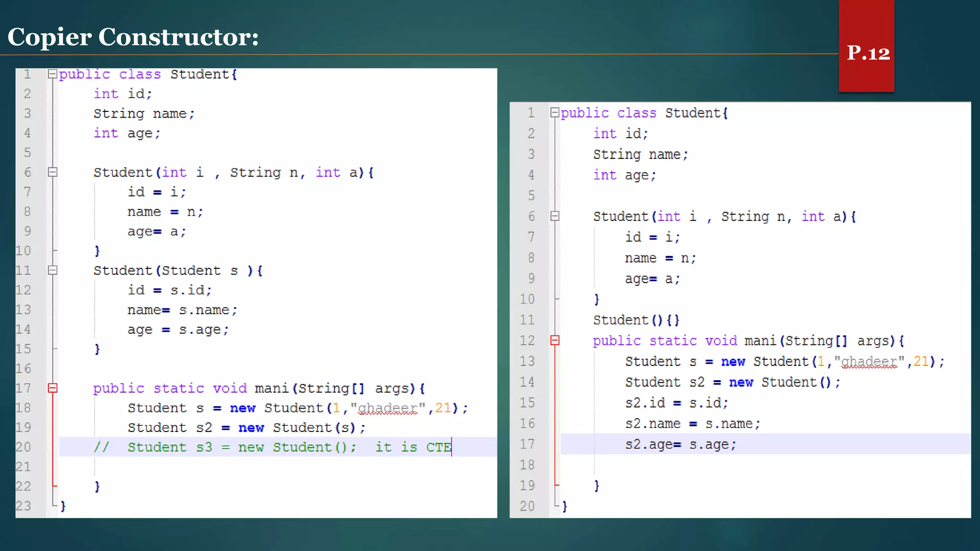Viewport: 980px width, 551px height.
Task: Click 'Student s2 = new Student();' in right editor
Action: point(733,383)
